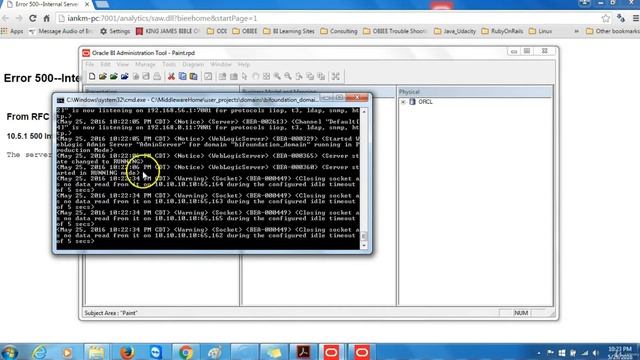640x360 pixels.
Task: Click the Chrome reload button
Action: point(33,18)
